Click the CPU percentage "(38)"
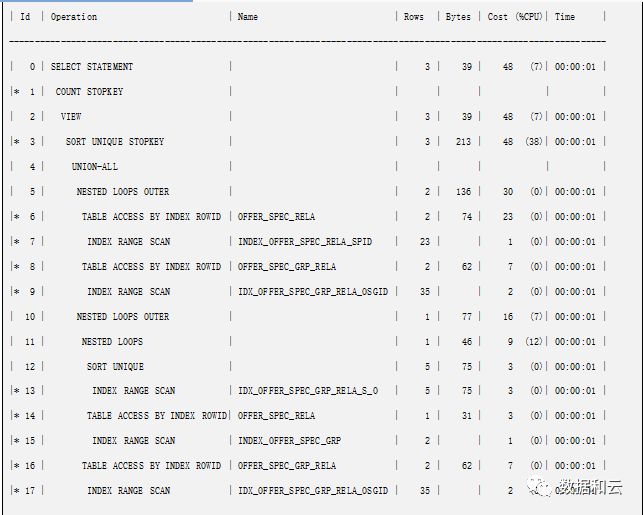This screenshot has height=515, width=643. point(534,142)
